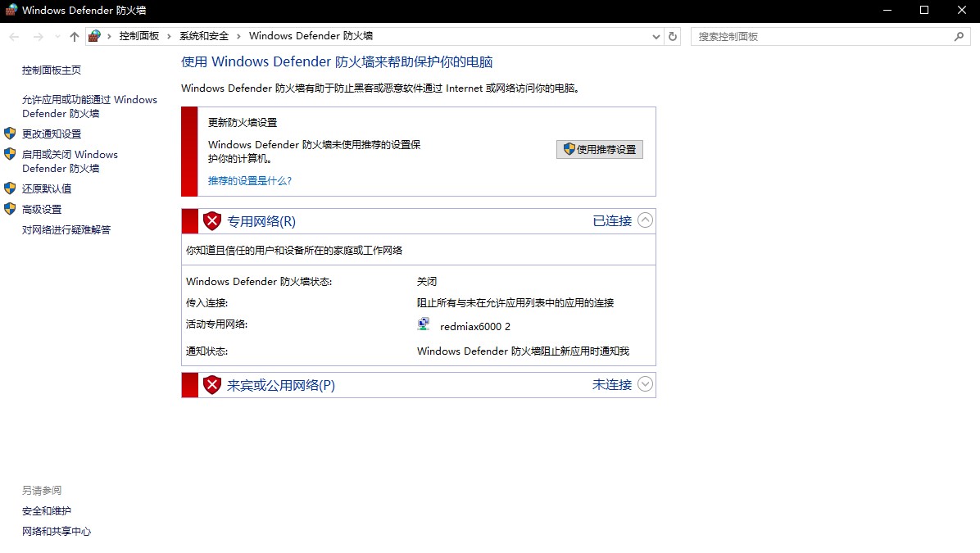Viewport: 980px width, 553px height.
Task: Click the control panel icon in address bar
Action: pyautogui.click(x=95, y=36)
